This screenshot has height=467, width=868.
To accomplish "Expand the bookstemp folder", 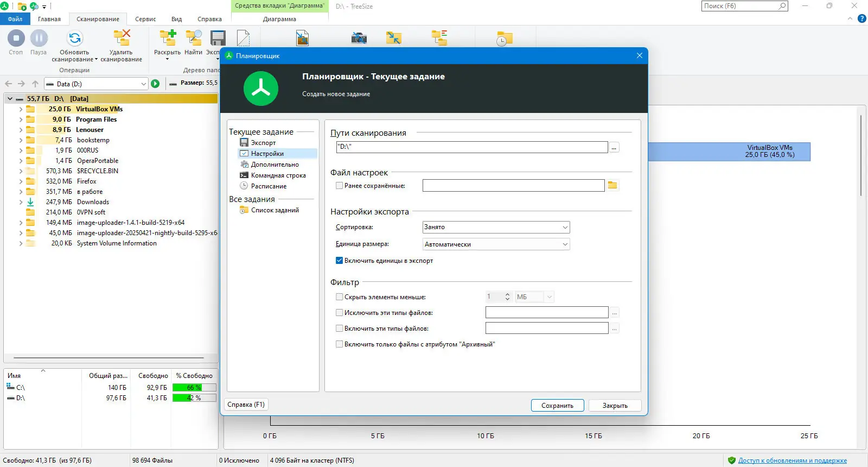I will (21, 140).
